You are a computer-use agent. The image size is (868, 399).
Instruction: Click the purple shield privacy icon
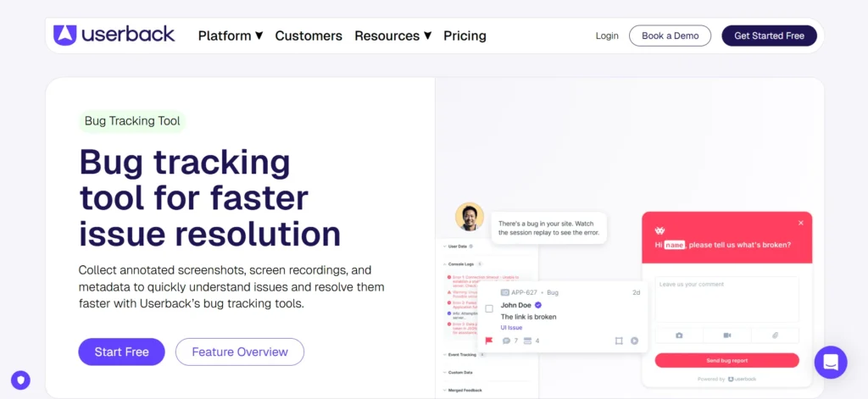21,380
